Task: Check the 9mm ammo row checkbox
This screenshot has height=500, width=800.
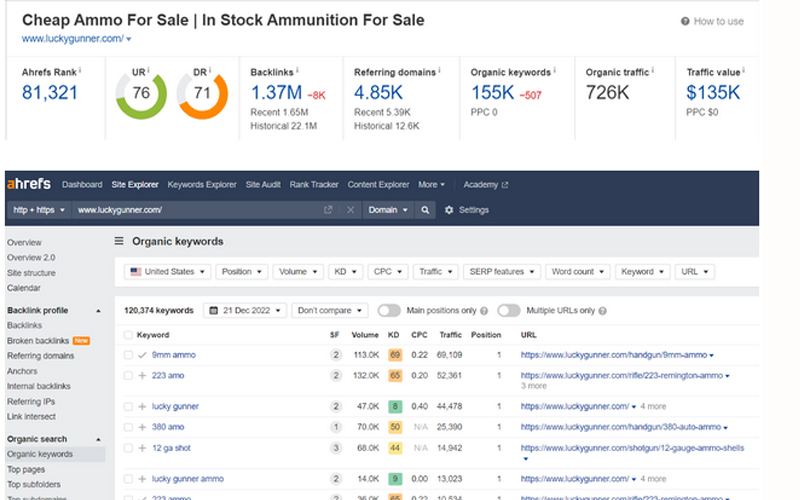Action: [128, 355]
